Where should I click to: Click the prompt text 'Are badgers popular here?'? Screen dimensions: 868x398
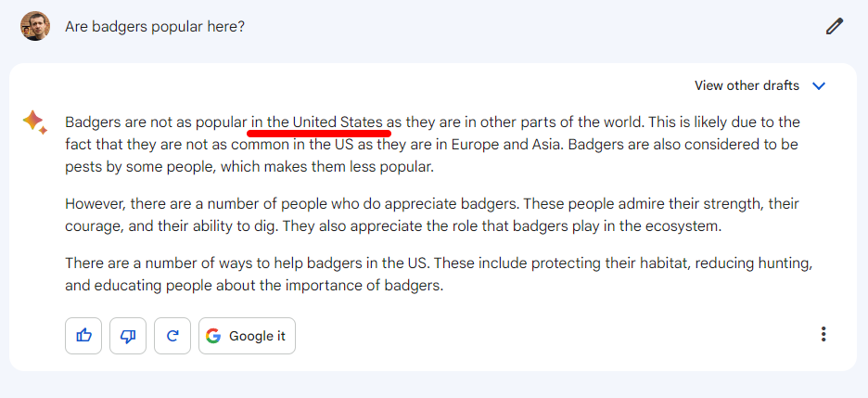coord(155,26)
